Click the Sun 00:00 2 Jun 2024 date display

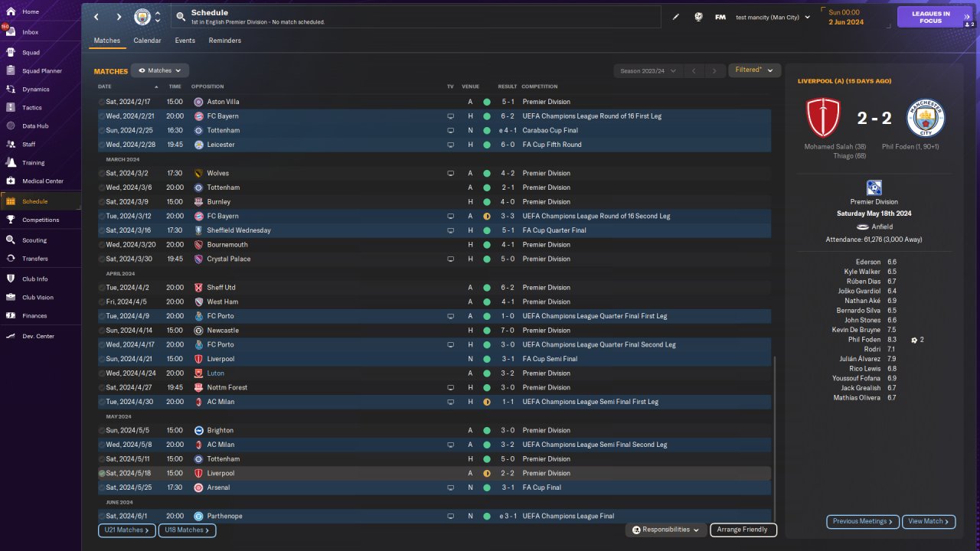tap(846, 17)
